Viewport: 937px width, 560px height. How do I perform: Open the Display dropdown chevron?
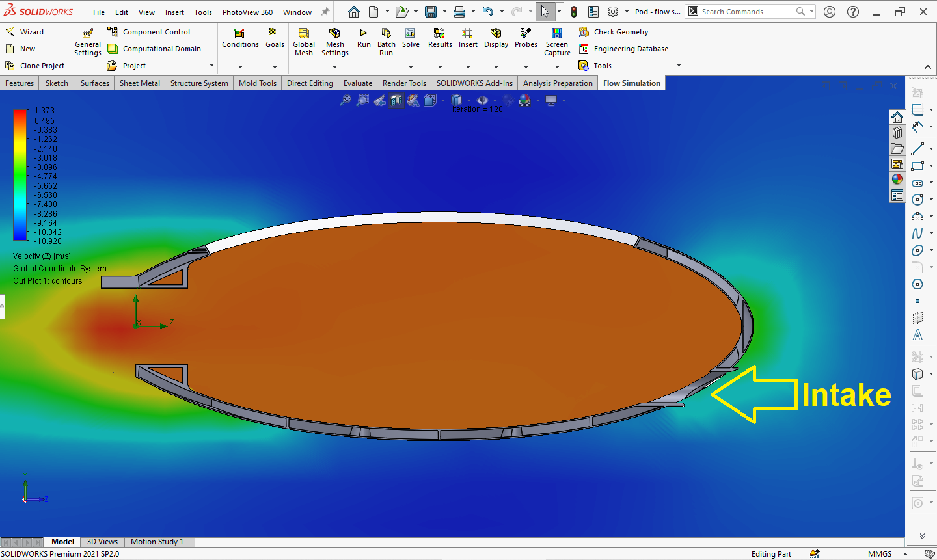(x=496, y=66)
